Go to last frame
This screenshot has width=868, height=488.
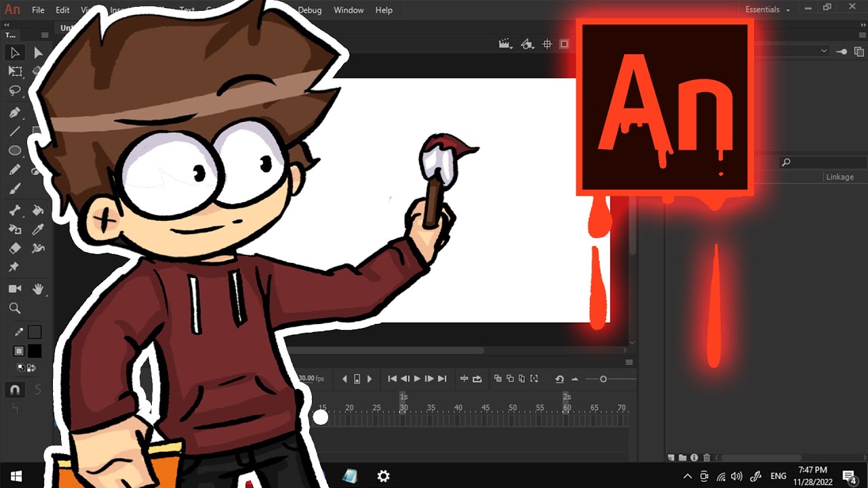(x=442, y=379)
